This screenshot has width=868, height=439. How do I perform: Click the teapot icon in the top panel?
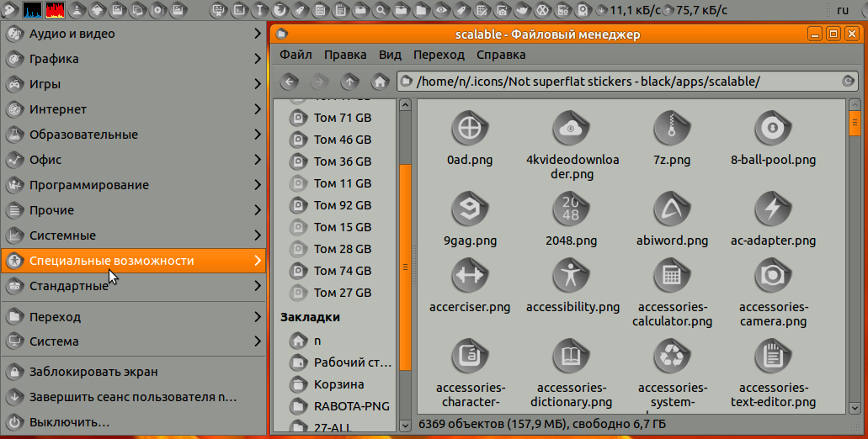click(522, 9)
